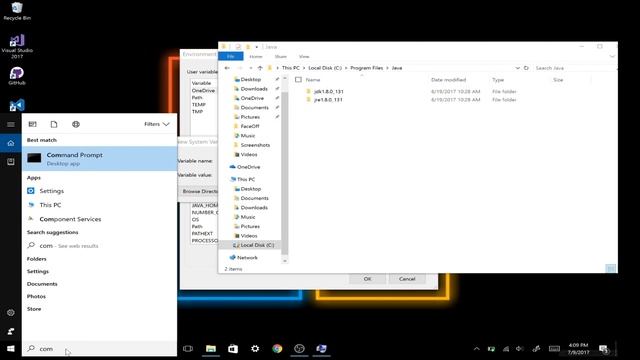Viewport: 640px width, 360px height.
Task: Toggle the select-all checkbox beside Name column
Action: (x=298, y=80)
